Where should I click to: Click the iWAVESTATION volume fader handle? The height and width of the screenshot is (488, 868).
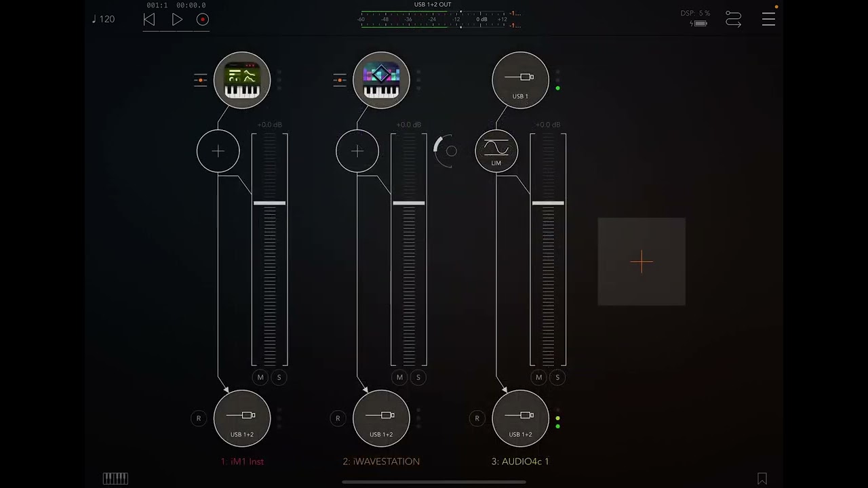tap(409, 203)
